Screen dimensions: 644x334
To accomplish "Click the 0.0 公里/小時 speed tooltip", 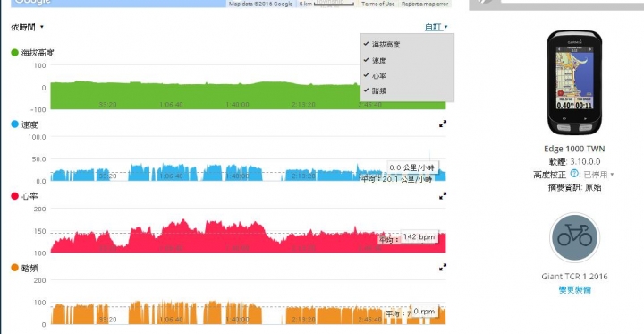I will point(412,167).
